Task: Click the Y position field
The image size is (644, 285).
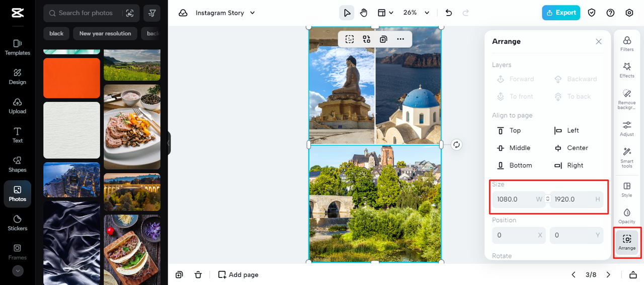Action: [x=577, y=235]
